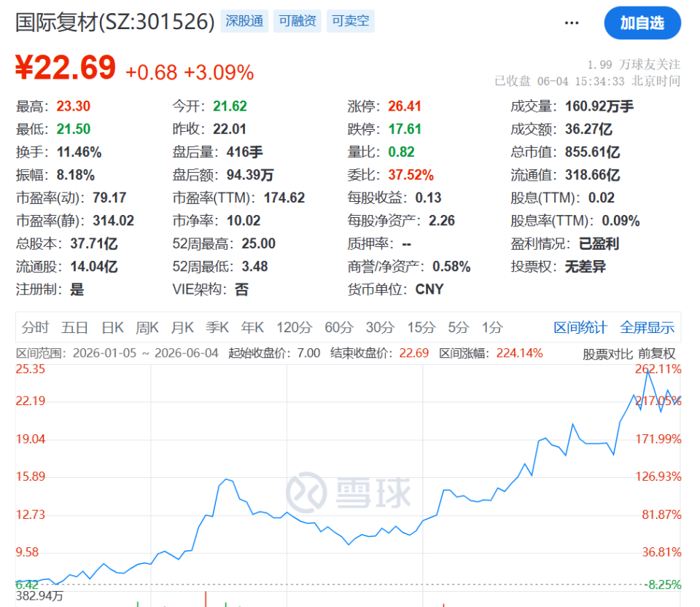Open the three-dot more options menu

tap(572, 23)
